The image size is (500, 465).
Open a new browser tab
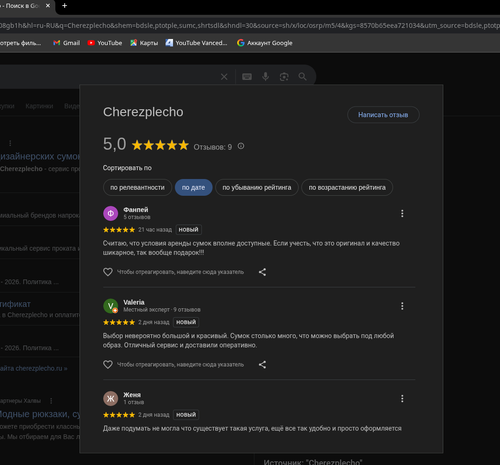[65, 6]
